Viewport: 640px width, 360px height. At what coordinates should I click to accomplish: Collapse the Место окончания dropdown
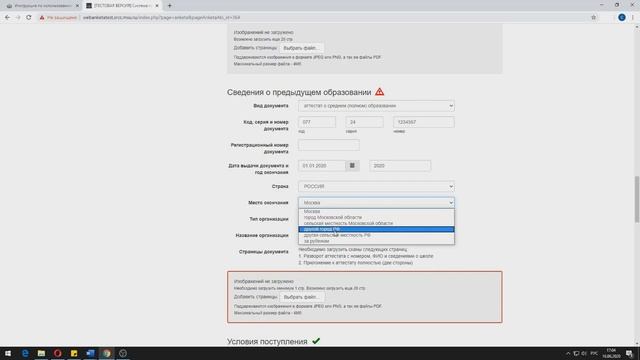click(x=376, y=203)
